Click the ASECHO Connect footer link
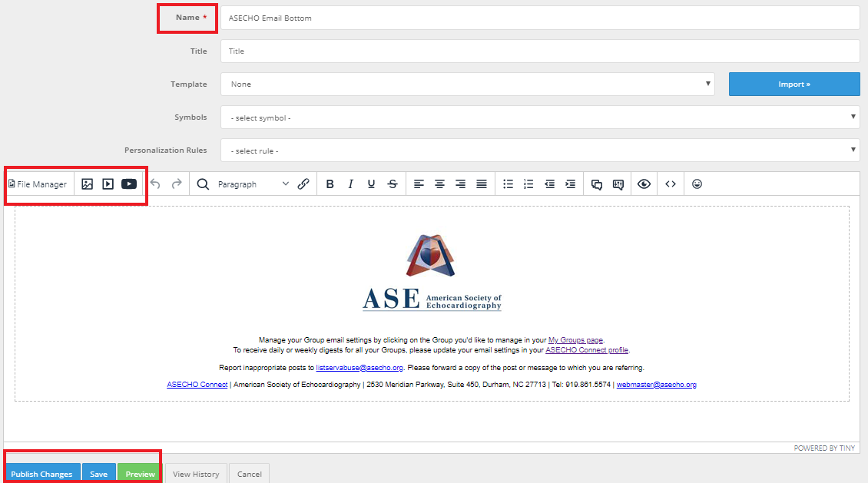Image resolution: width=868 pixels, height=483 pixels. [197, 385]
